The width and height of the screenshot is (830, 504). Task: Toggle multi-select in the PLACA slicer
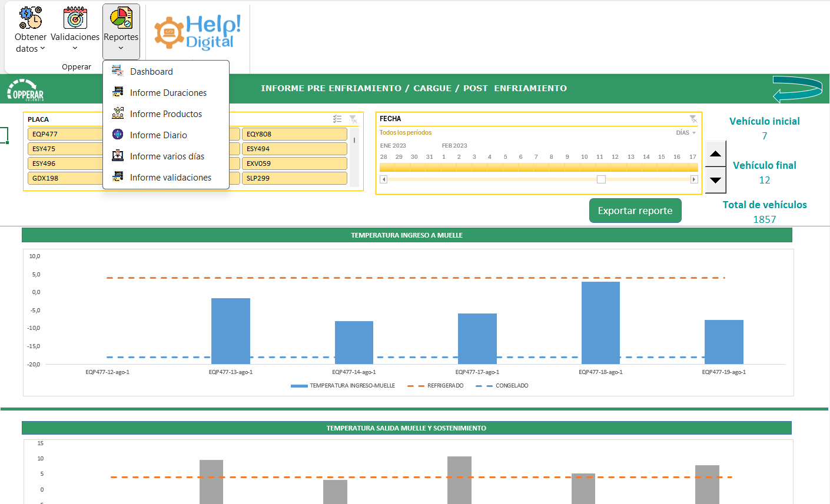coord(337,119)
